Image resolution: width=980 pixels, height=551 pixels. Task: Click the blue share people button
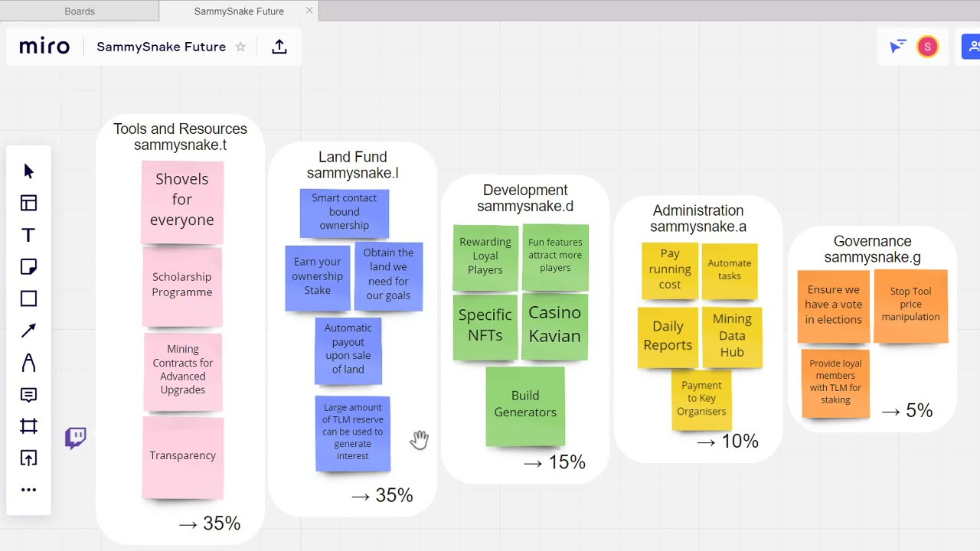[x=971, y=47]
